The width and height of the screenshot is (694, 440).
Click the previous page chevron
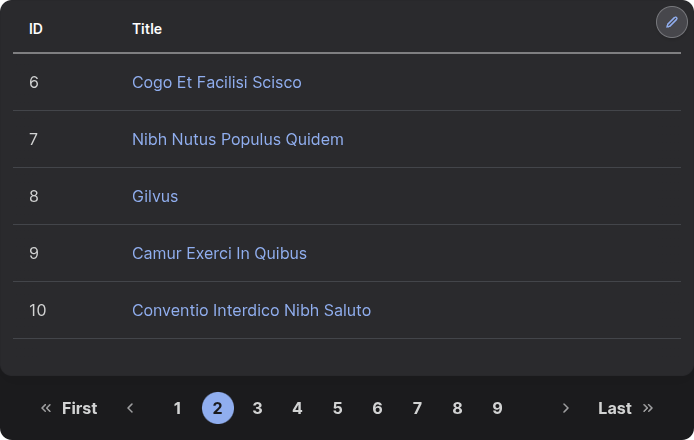point(130,408)
